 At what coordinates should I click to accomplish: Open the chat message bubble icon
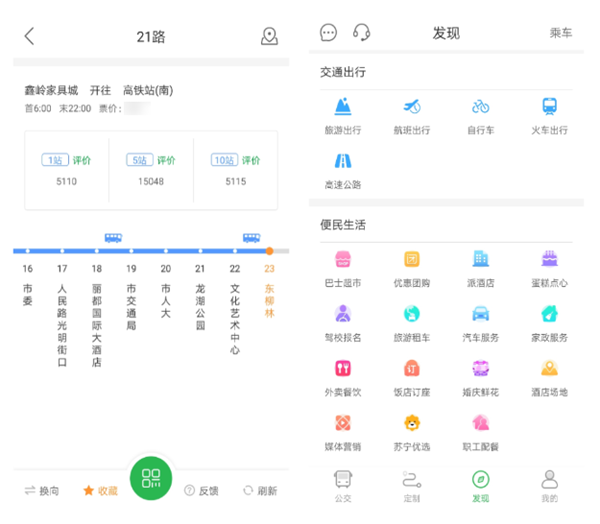[x=329, y=33]
